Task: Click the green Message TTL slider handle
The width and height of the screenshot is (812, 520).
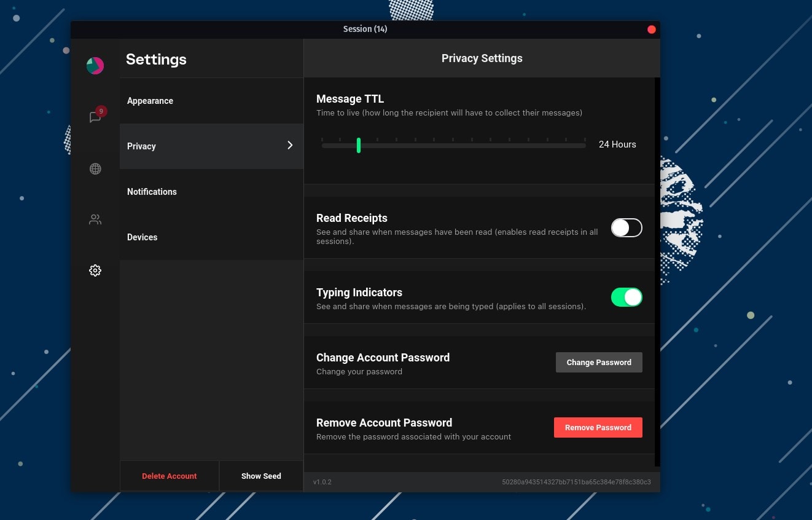Action: 359,146
